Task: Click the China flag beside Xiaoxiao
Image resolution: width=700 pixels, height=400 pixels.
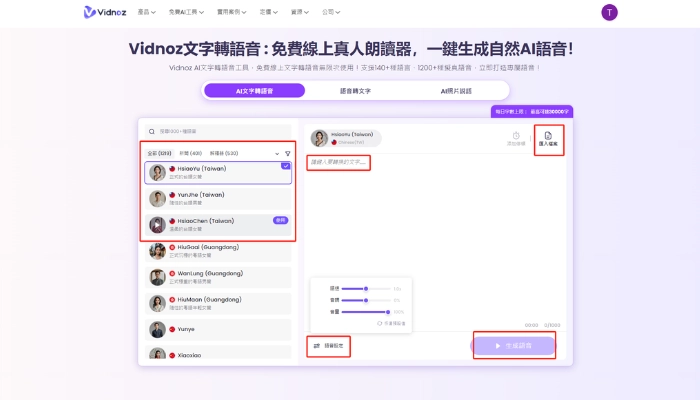Action: tap(172, 355)
